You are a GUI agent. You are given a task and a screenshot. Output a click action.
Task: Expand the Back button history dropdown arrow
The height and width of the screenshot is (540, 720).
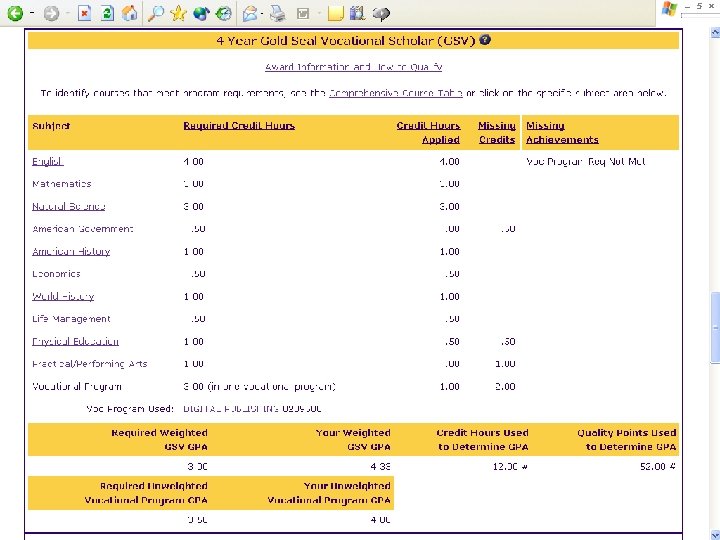[32, 13]
